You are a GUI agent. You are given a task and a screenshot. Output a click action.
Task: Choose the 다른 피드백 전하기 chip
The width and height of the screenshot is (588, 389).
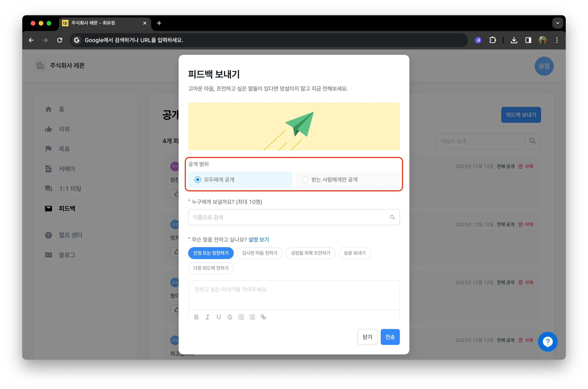[211, 268]
